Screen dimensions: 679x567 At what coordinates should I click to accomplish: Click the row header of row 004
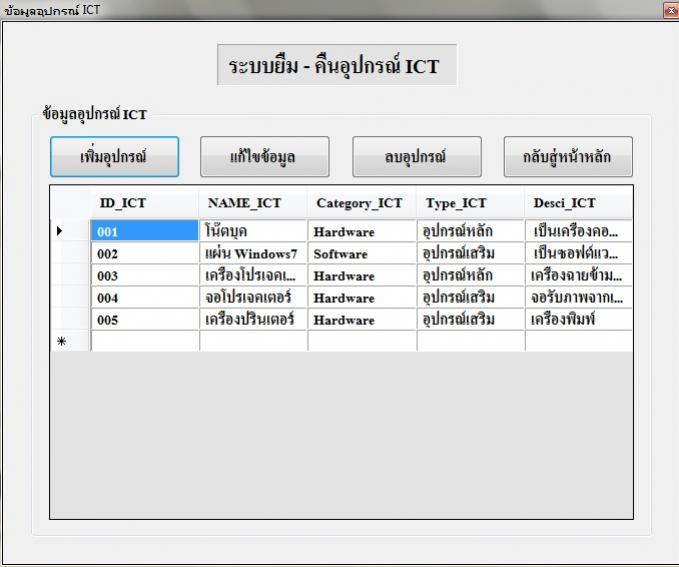[70, 297]
